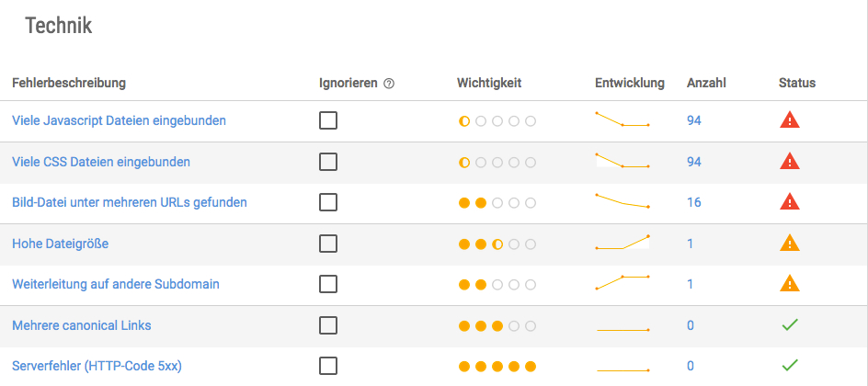Click count 16 for Bild-Datei row
Screen dimensions: 868x386
(x=693, y=202)
